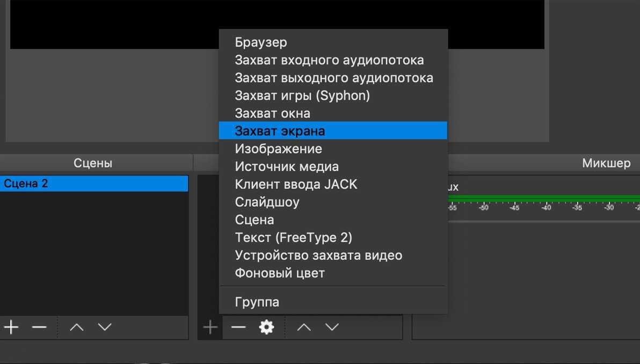Move source down with arrow icon
This screenshot has height=364, width=640.
[x=332, y=327]
